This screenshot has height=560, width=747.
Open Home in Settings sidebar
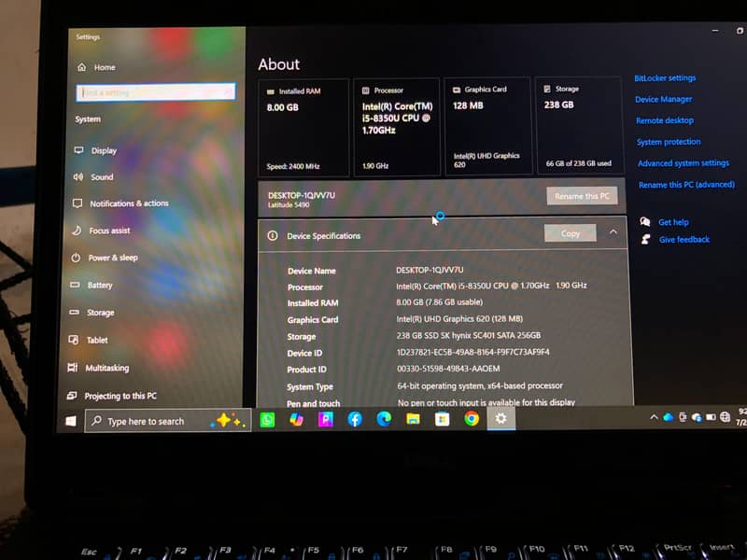pos(96,67)
